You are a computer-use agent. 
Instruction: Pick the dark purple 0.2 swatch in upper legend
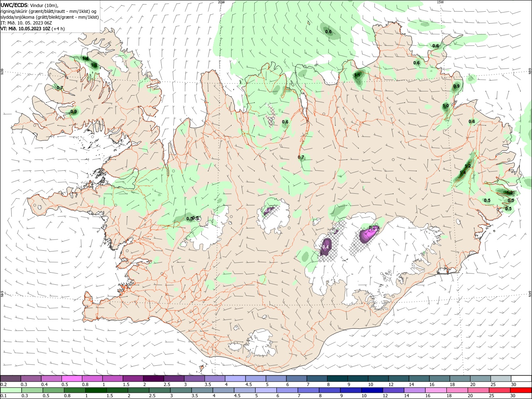pos(10,379)
